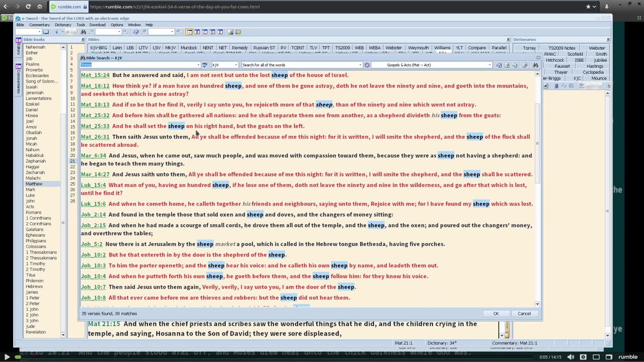This screenshot has height=362, width=644.
Task: Click the search binoculars icon in main toolbar
Action: click(83, 32)
